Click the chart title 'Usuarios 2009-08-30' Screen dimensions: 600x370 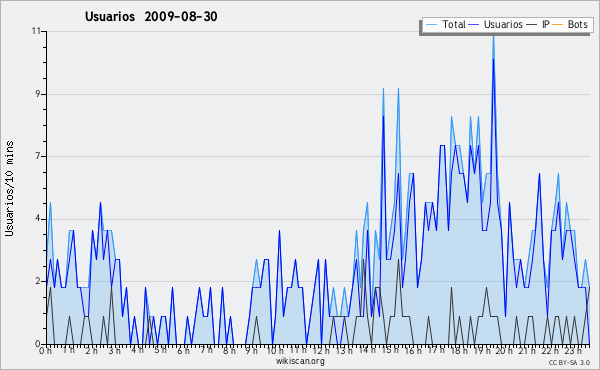(151, 16)
